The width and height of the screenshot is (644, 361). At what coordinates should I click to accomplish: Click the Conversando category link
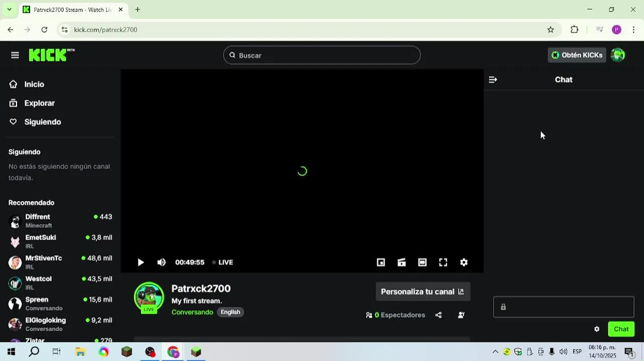(192, 312)
